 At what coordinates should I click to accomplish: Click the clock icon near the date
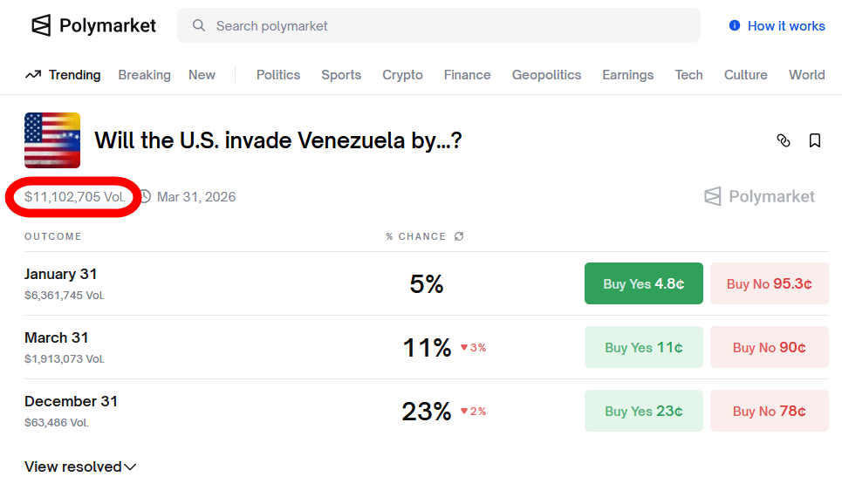(x=145, y=197)
